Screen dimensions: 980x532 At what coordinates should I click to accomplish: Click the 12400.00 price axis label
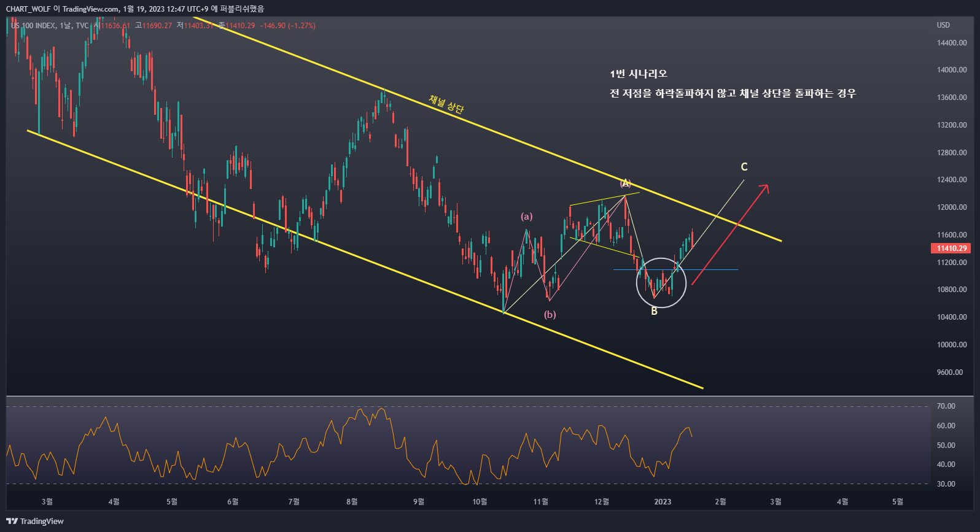pos(952,180)
